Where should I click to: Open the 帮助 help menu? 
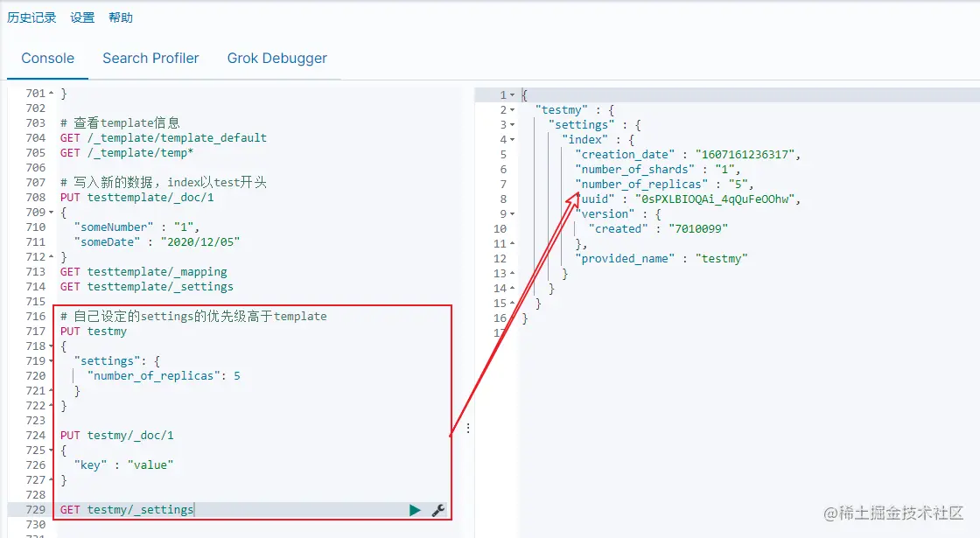pos(121,17)
